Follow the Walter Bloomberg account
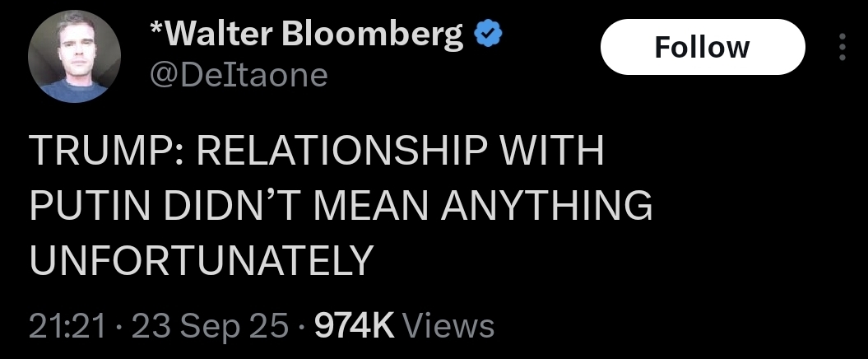The width and height of the screenshot is (868, 359). point(703,47)
